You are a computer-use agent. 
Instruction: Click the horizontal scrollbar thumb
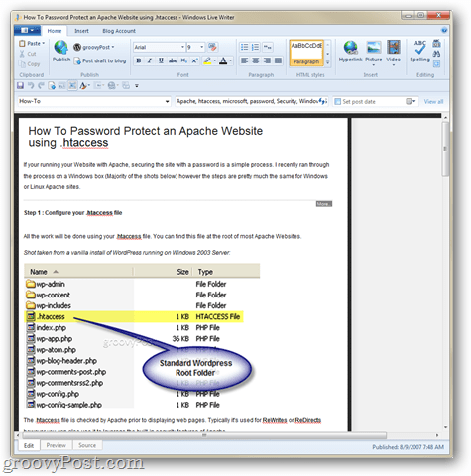(x=204, y=435)
